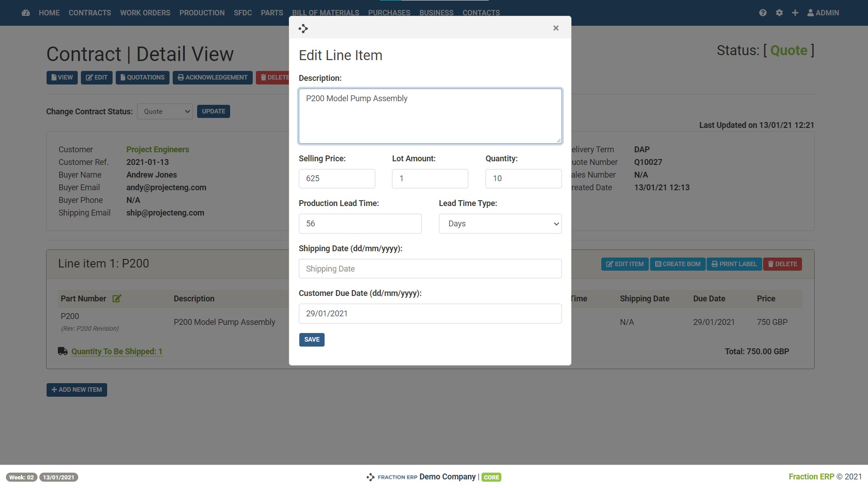Follow the Quantity To Be Shipped link
The height and width of the screenshot is (488, 868).
(117, 352)
